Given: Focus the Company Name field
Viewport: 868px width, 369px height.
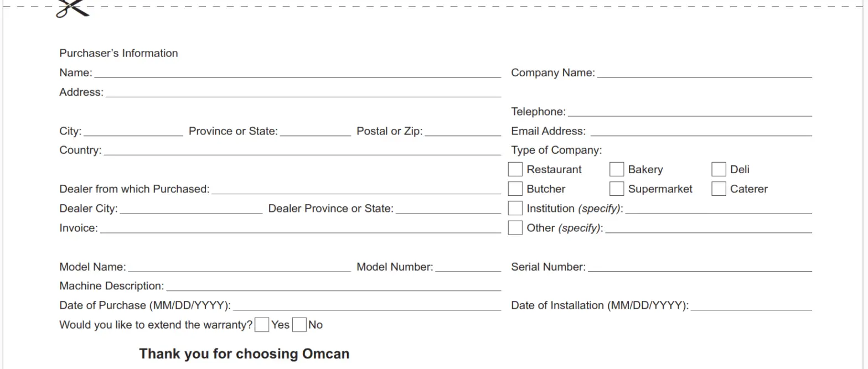Looking at the screenshot, I should click(704, 72).
